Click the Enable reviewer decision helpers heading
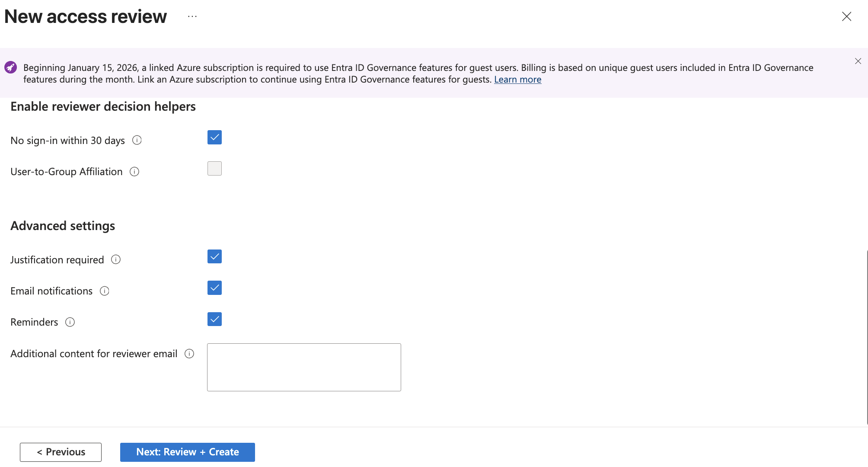 (103, 106)
